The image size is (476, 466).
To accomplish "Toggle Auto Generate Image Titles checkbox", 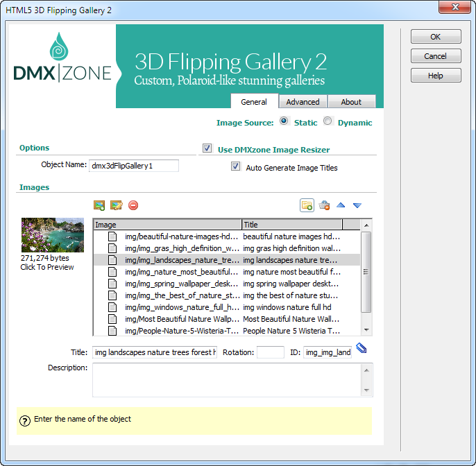I will click(x=236, y=166).
